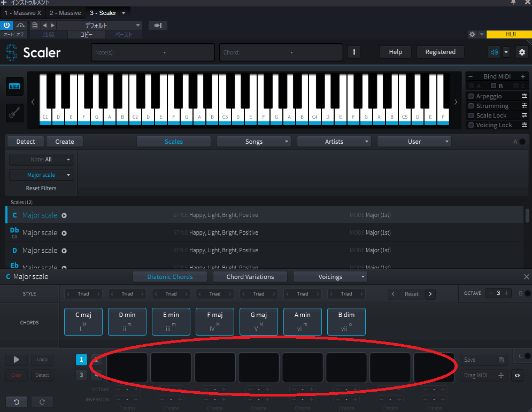The width and height of the screenshot is (532, 412).
Task: Go to next preset arrow
Action: click(x=52, y=26)
